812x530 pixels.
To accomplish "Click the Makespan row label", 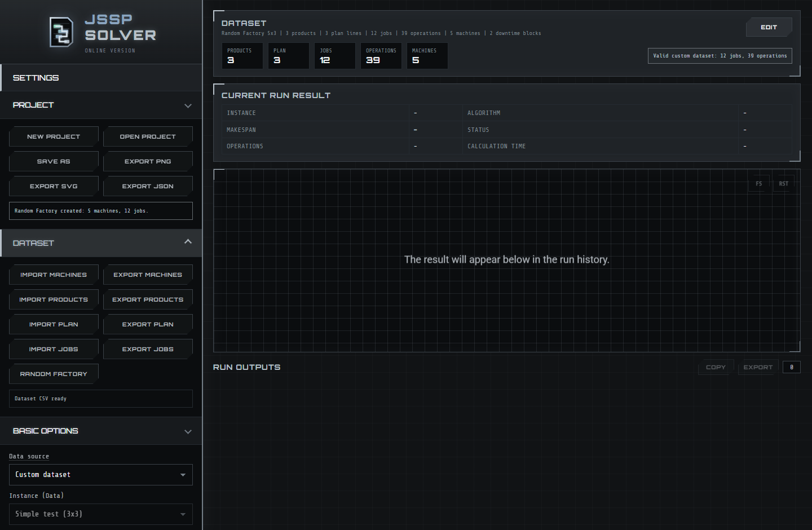I will click(241, 130).
